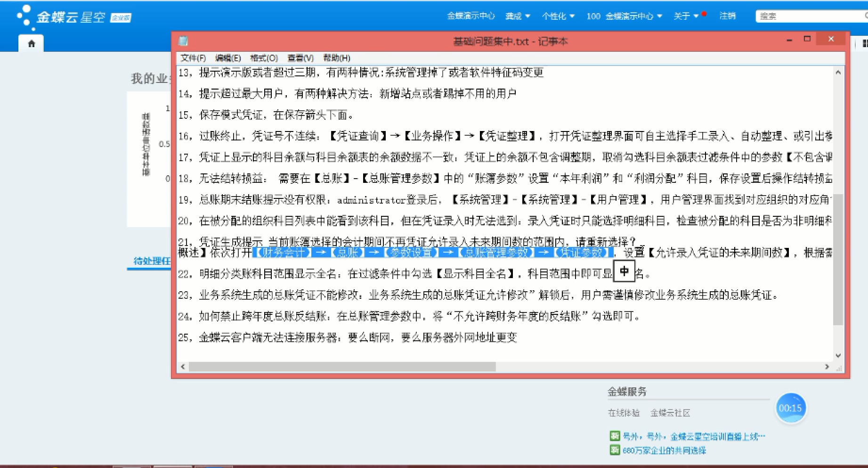Expand the 个性化 dropdown
Image resolution: width=868 pixels, height=468 pixels.
[558, 16]
